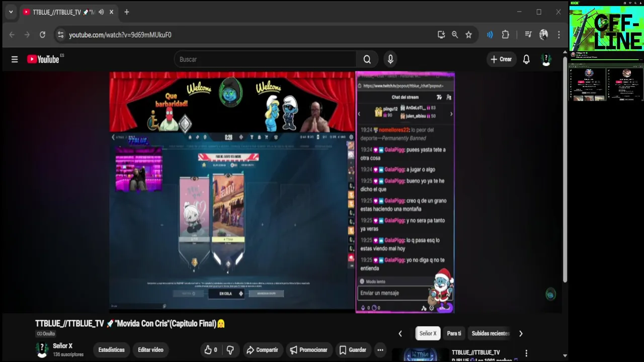Start voice search with microphone icon

click(390, 59)
